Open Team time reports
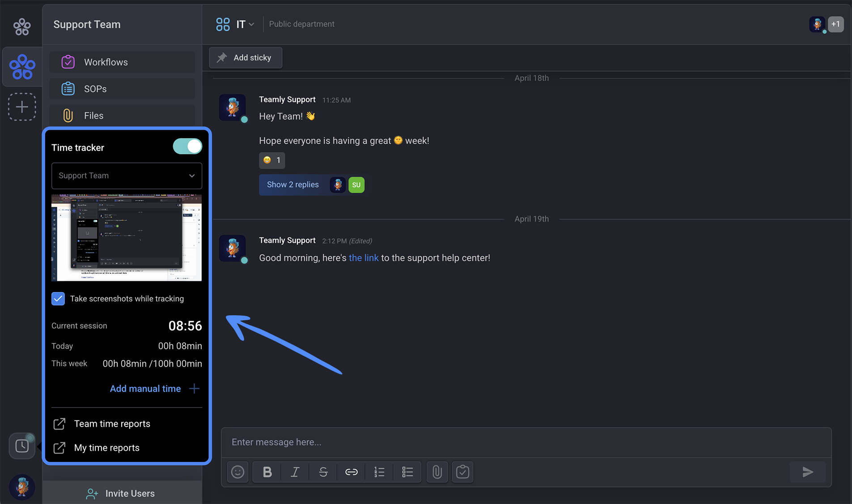Image resolution: width=852 pixels, height=504 pixels. 112,424
